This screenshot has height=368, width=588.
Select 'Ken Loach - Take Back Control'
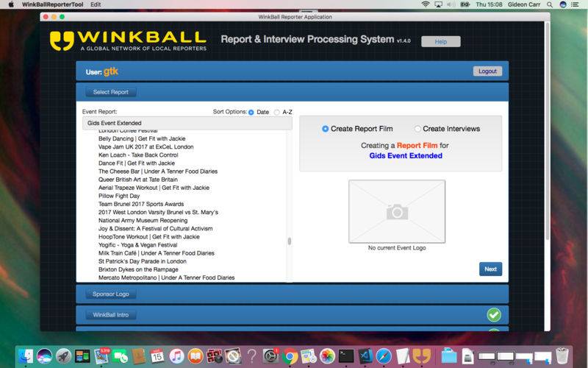(138, 155)
